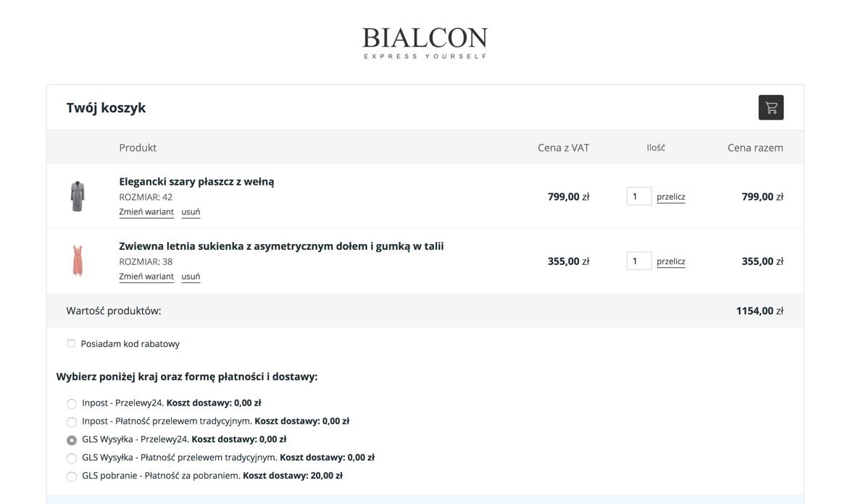Focus the coat quantity input field

pyautogui.click(x=638, y=196)
